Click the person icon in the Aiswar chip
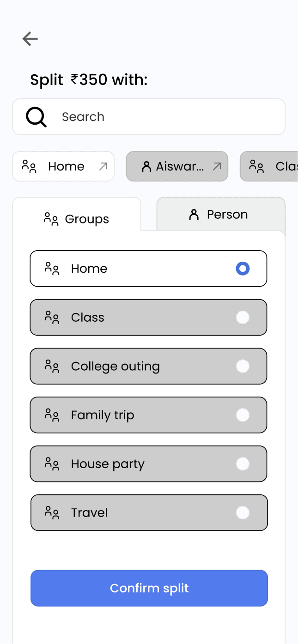The image size is (298, 644). [146, 166]
